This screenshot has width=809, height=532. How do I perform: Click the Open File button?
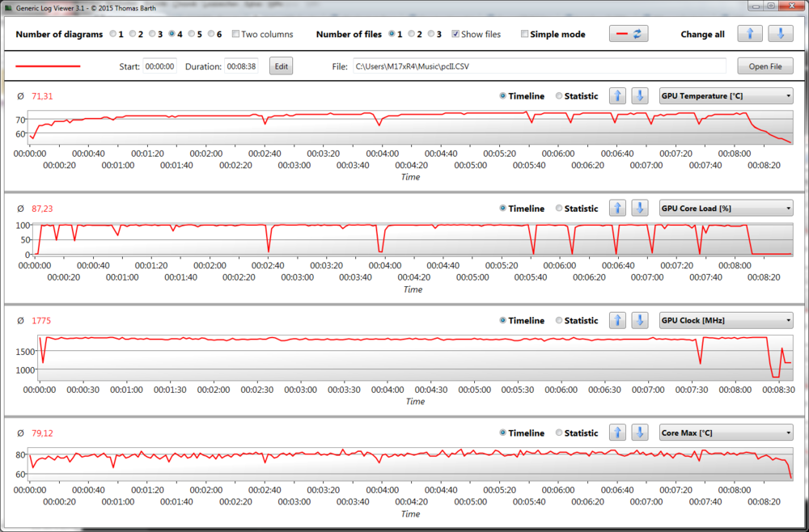pyautogui.click(x=765, y=66)
